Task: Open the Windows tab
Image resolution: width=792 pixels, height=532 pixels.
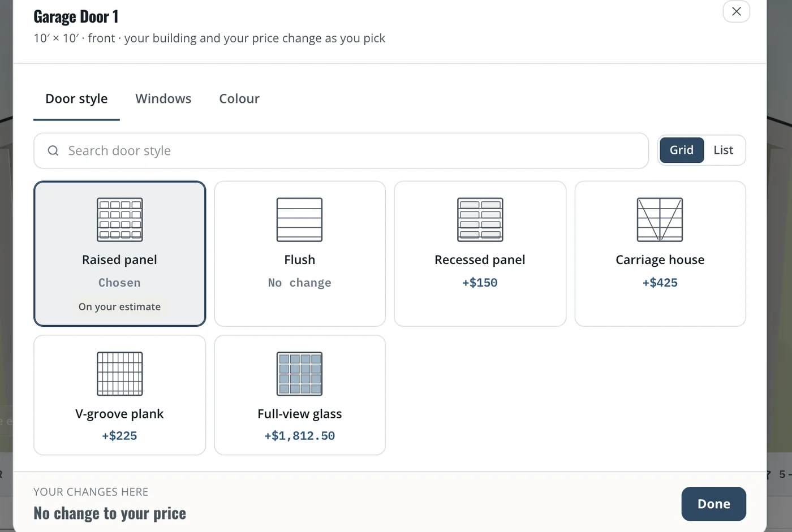Action: tap(163, 99)
